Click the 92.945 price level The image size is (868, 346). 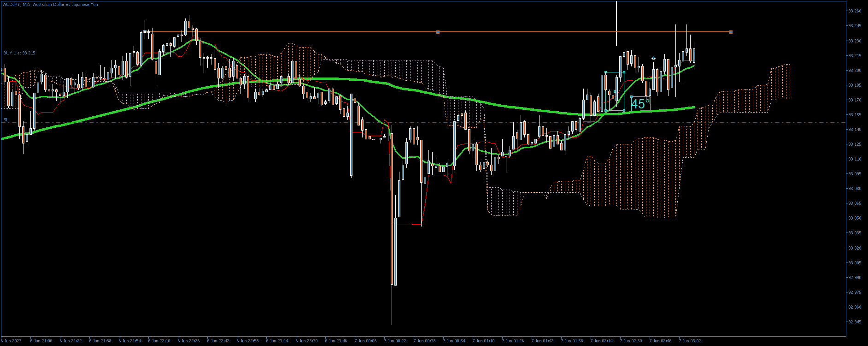855,322
